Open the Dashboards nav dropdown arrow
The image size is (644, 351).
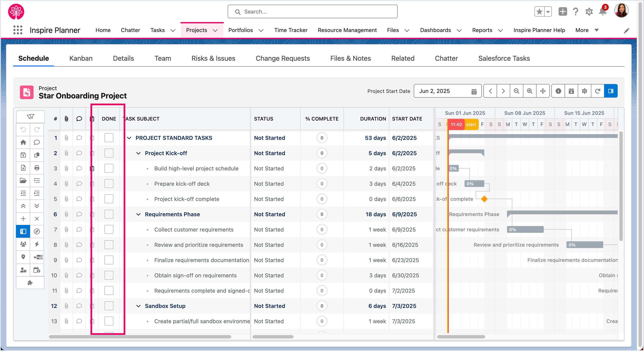(x=459, y=30)
